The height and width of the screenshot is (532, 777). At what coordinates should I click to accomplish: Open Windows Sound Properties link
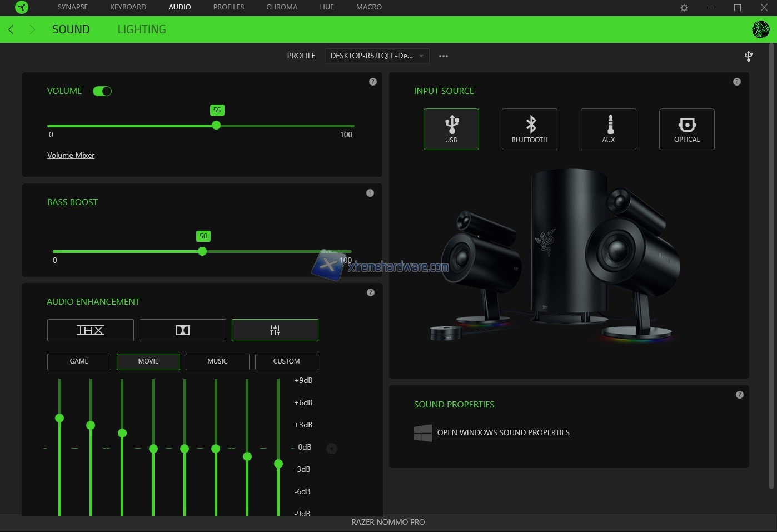[x=503, y=432]
